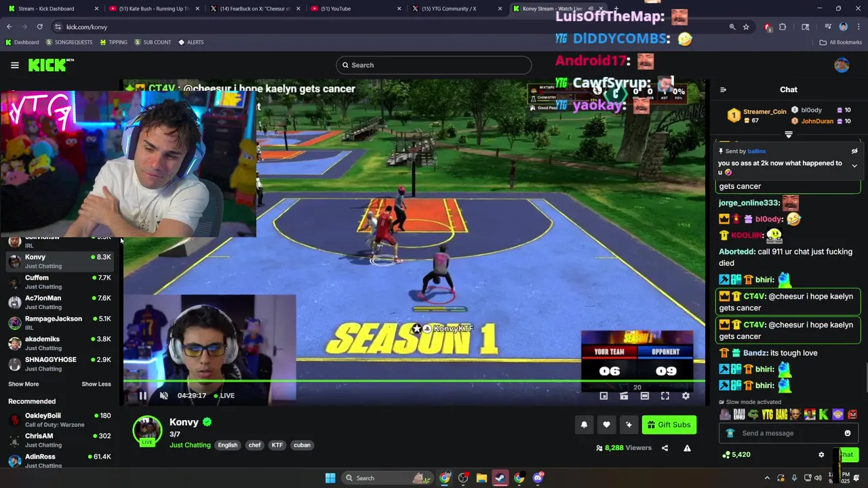Hide the pinned message from ballins

[854, 151]
